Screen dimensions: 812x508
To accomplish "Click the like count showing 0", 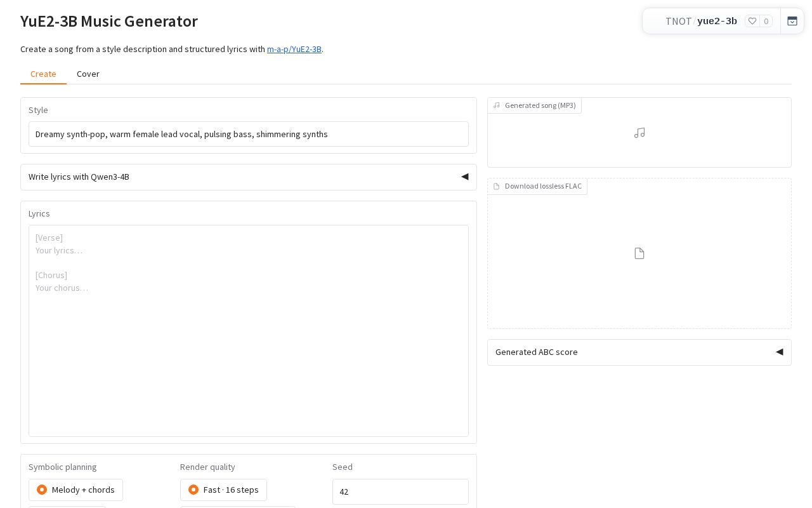I will coord(766,21).
